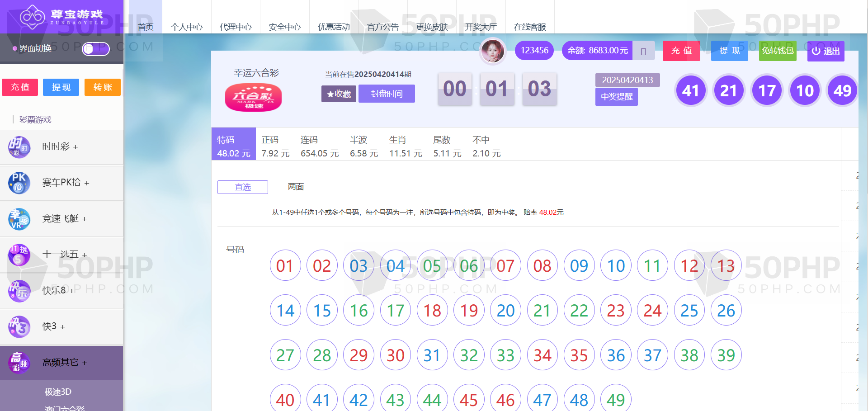The image size is (868, 411).
Task: Click the 快乐8 sidebar icon
Action: pyautogui.click(x=19, y=291)
